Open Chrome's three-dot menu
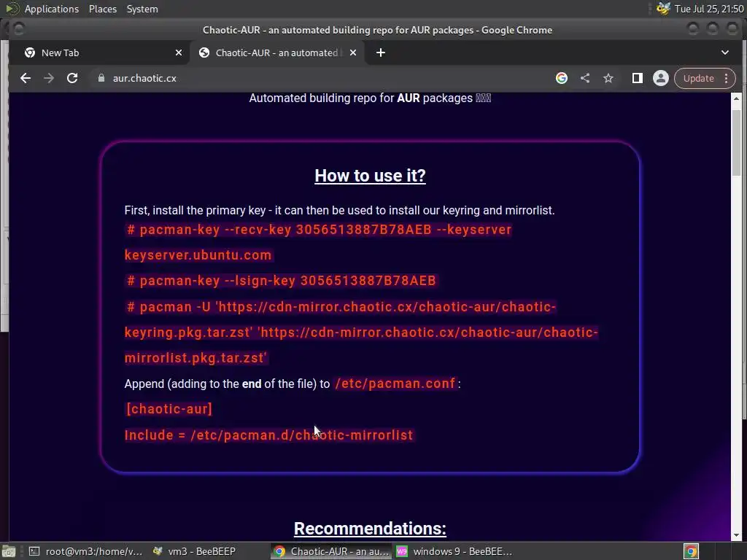Screen dimensions: 747x560 [x=726, y=78]
